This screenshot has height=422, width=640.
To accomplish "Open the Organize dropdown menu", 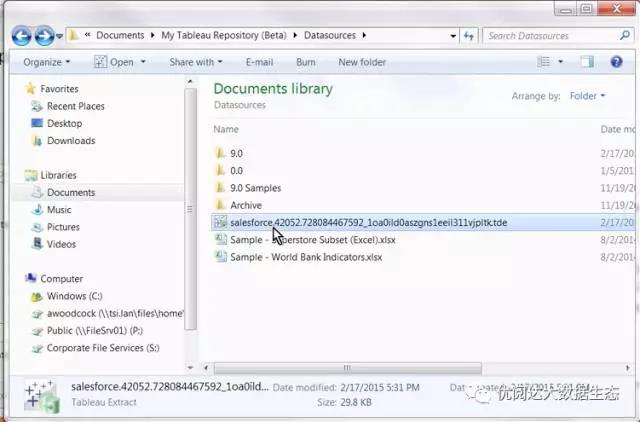I will pyautogui.click(x=47, y=62).
